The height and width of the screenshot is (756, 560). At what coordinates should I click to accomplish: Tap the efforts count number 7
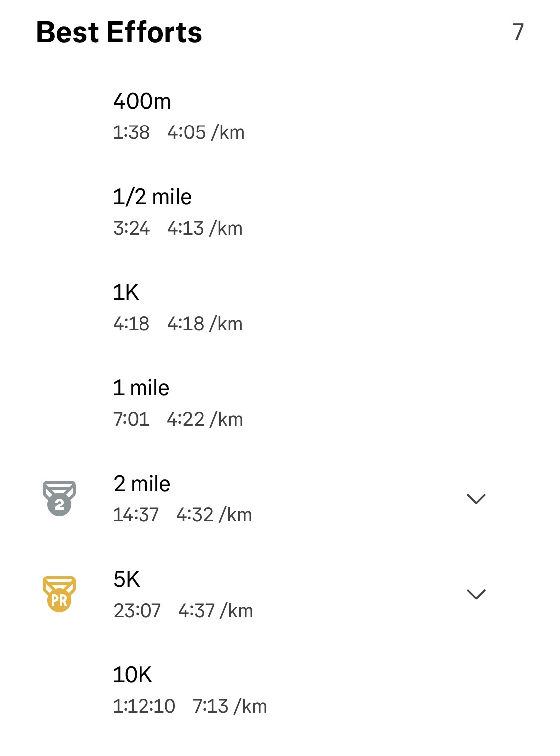point(518,33)
